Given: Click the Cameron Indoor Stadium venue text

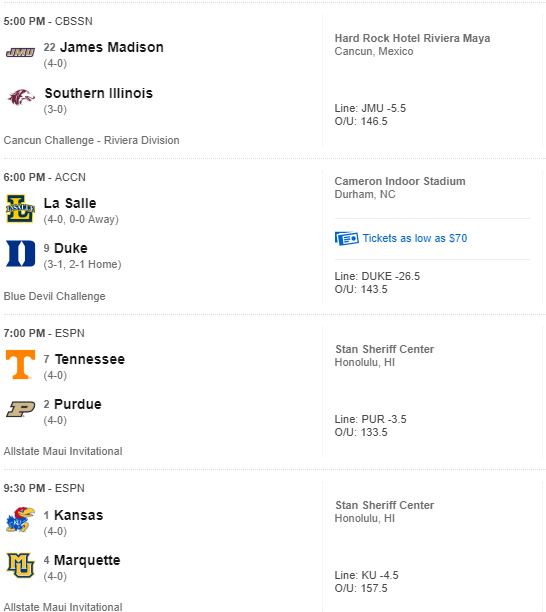Looking at the screenshot, I should [x=400, y=181].
